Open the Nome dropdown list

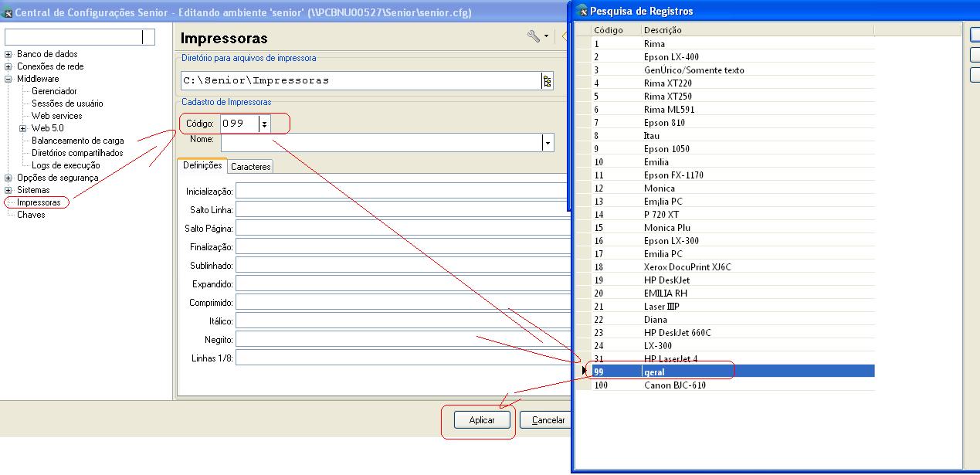[x=548, y=143]
